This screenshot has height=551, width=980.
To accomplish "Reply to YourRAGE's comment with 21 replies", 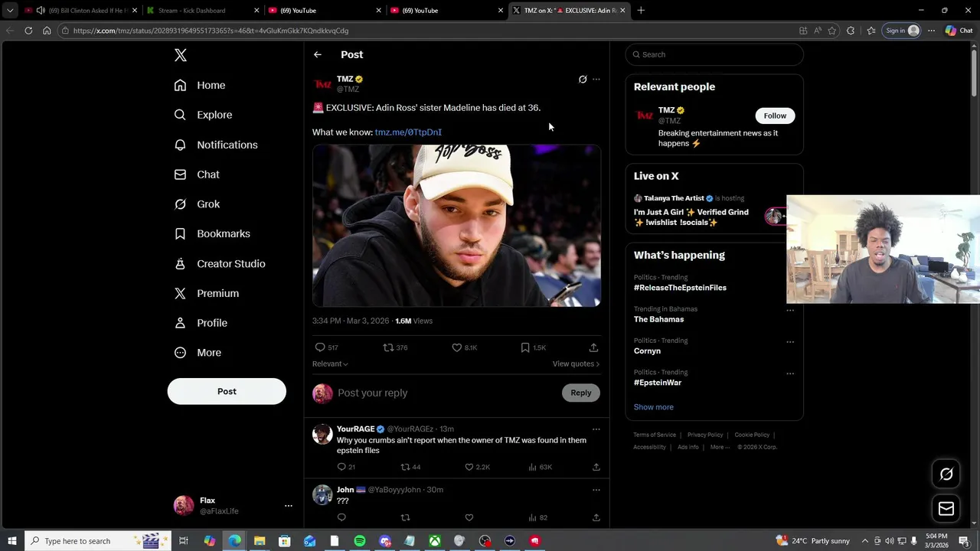I will [x=341, y=467].
